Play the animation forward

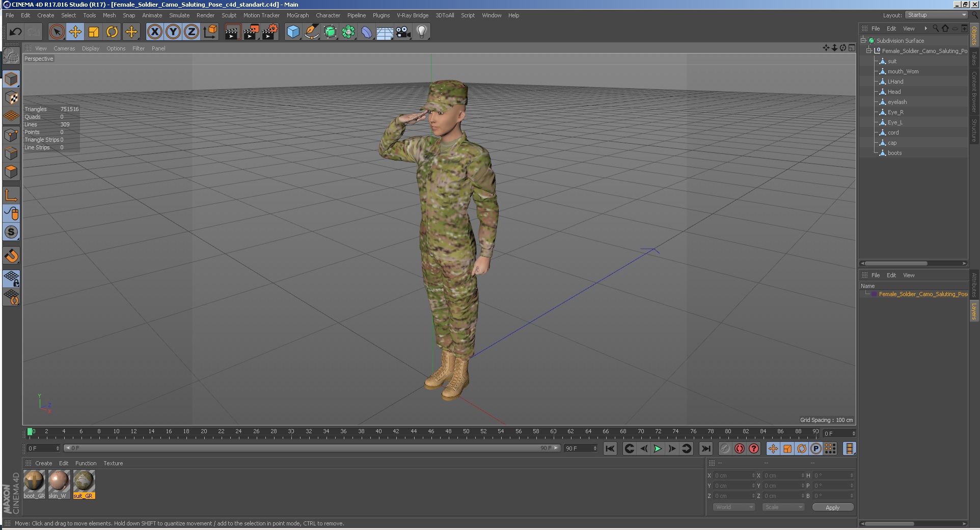click(658, 448)
